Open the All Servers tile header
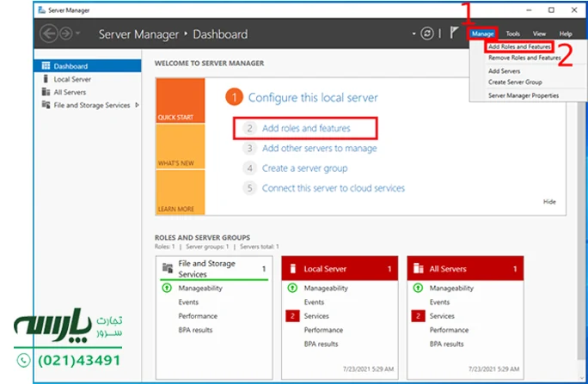The image size is (588, 384). pyautogui.click(x=465, y=269)
